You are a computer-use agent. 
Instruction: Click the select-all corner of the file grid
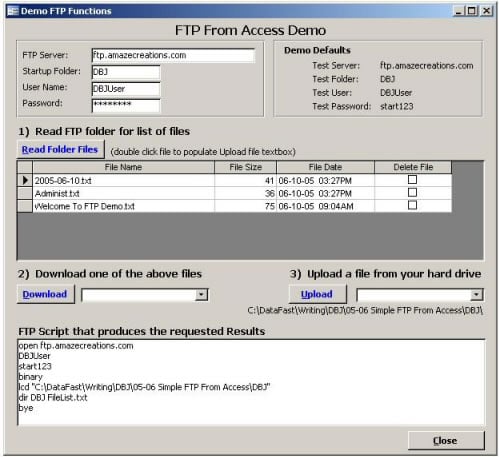tap(25, 167)
